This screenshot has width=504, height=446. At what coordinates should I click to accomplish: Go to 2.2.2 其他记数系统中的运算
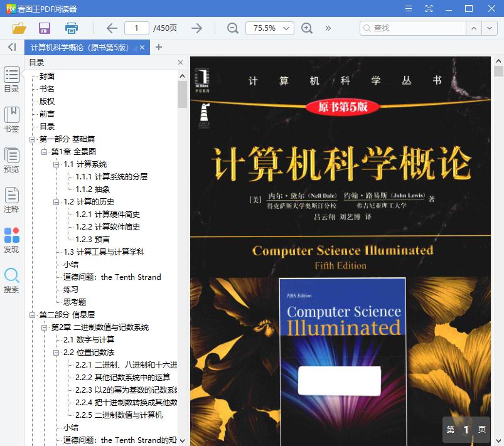tap(123, 377)
